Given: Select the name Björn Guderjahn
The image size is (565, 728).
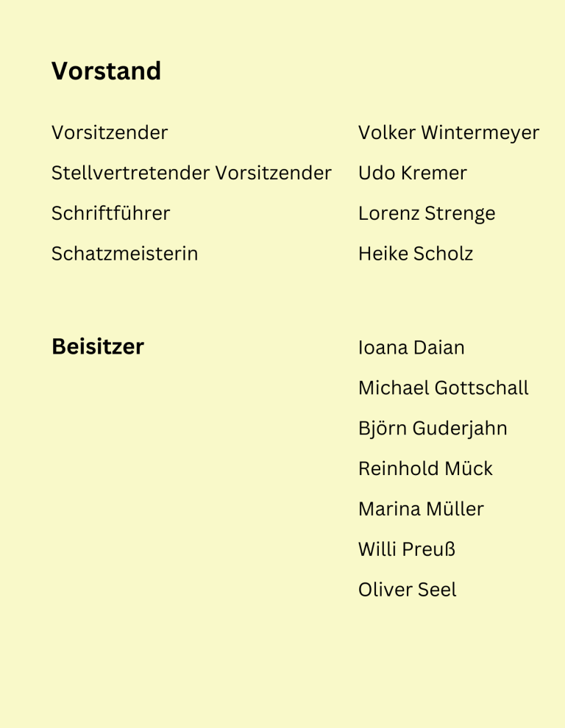Looking at the screenshot, I should [x=432, y=429].
